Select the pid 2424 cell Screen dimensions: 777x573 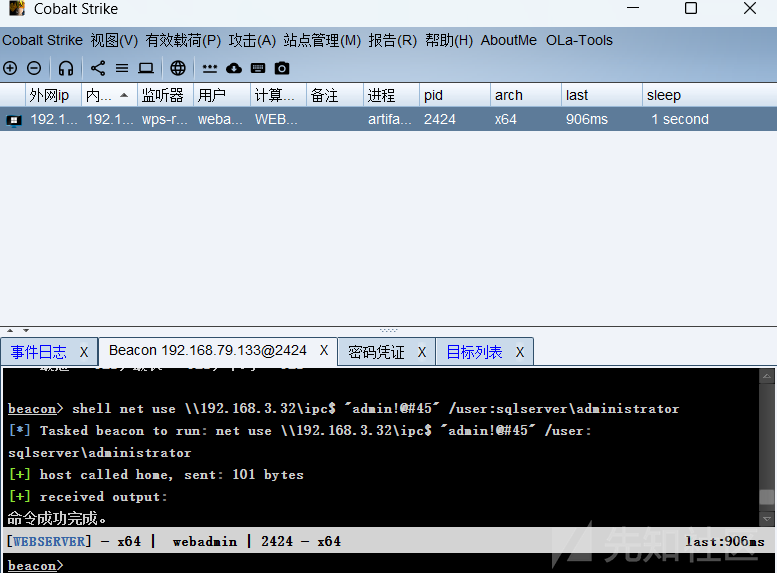pyautogui.click(x=455, y=119)
